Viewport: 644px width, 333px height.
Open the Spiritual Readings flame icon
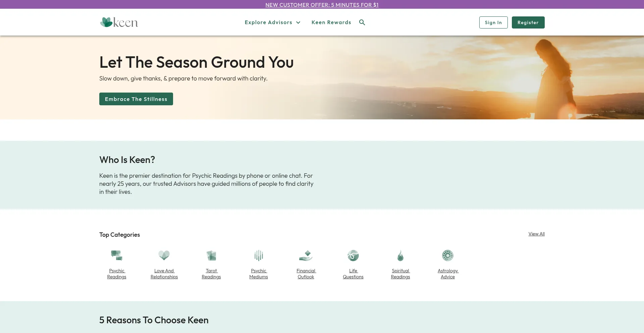400,256
